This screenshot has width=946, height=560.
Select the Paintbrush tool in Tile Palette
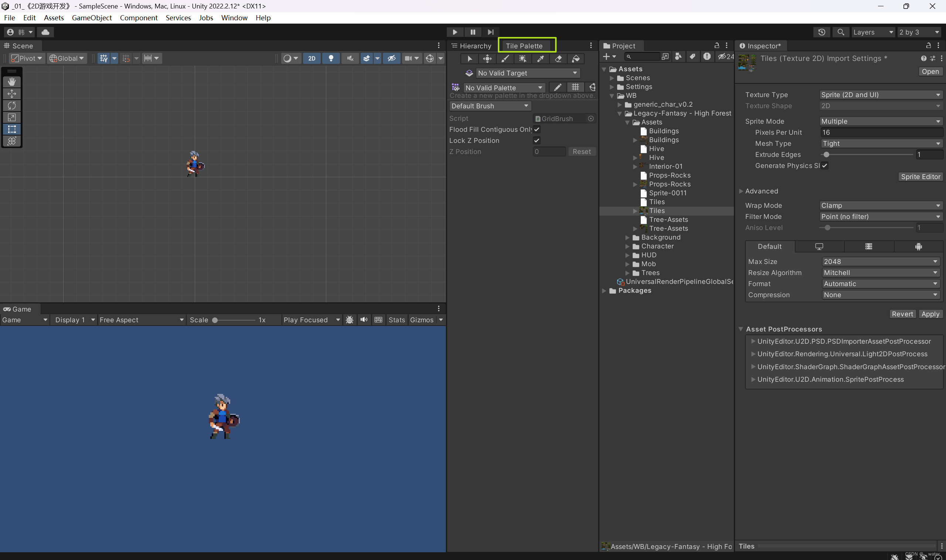point(505,58)
